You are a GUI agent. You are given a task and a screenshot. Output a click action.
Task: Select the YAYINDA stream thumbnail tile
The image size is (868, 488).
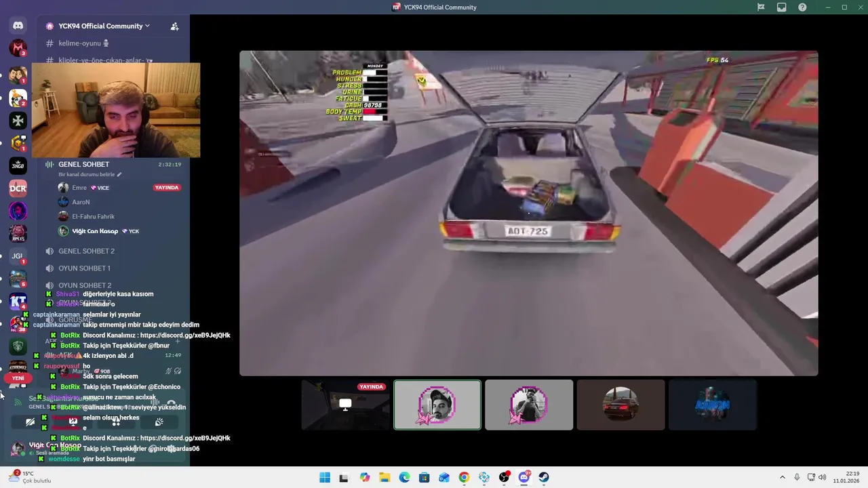click(x=346, y=405)
